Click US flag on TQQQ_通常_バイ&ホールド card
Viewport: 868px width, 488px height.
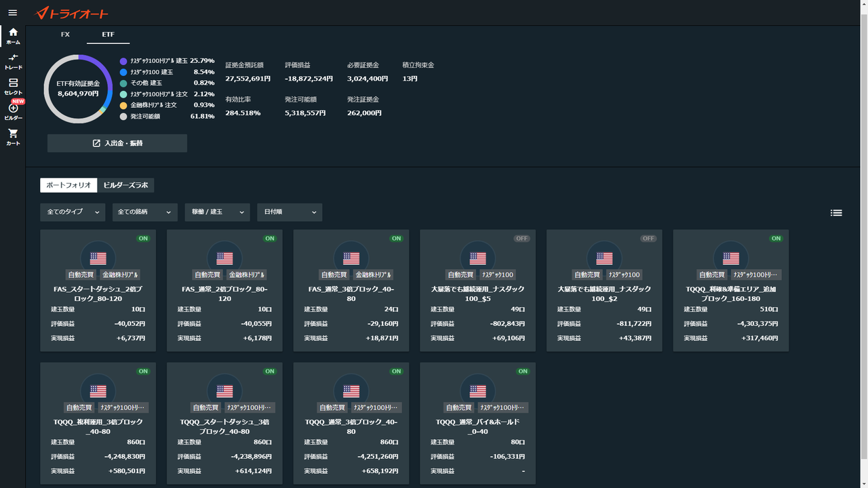tap(478, 391)
